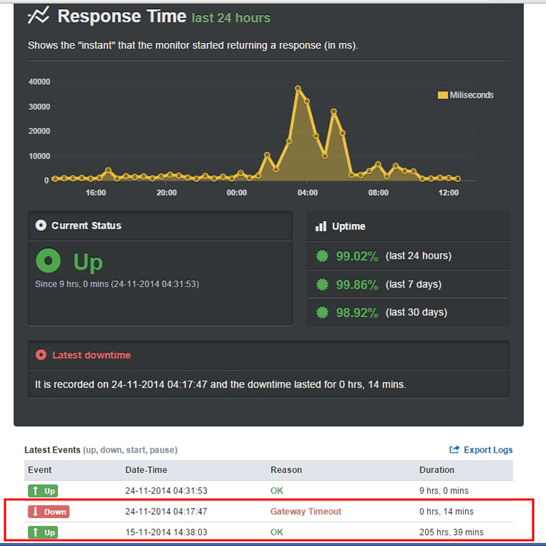The height and width of the screenshot is (546, 546).
Task: Click the 'Since 9 hrs, 0 mins' status text
Action: point(117,284)
